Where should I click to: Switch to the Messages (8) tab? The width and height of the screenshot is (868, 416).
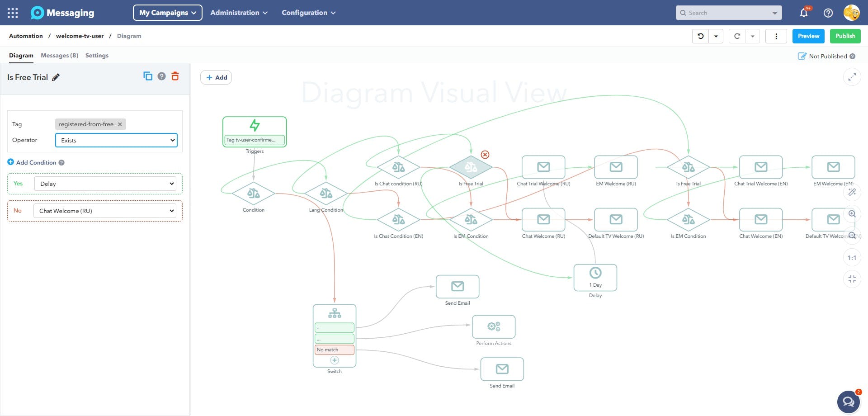coord(59,56)
